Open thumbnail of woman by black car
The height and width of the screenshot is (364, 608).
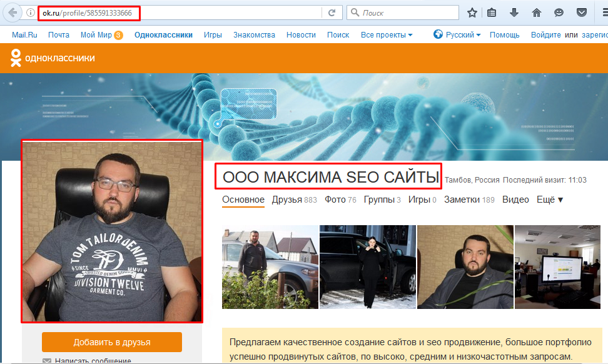coord(368,267)
